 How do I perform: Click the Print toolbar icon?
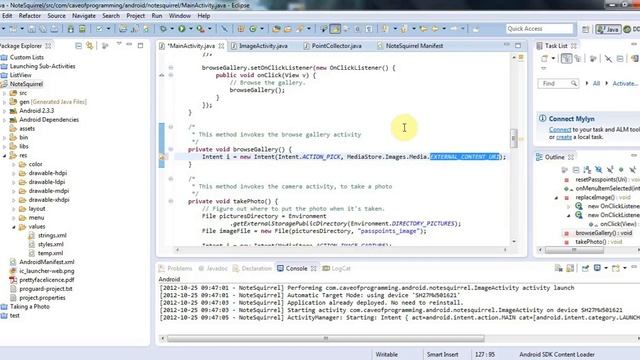click(x=54, y=29)
